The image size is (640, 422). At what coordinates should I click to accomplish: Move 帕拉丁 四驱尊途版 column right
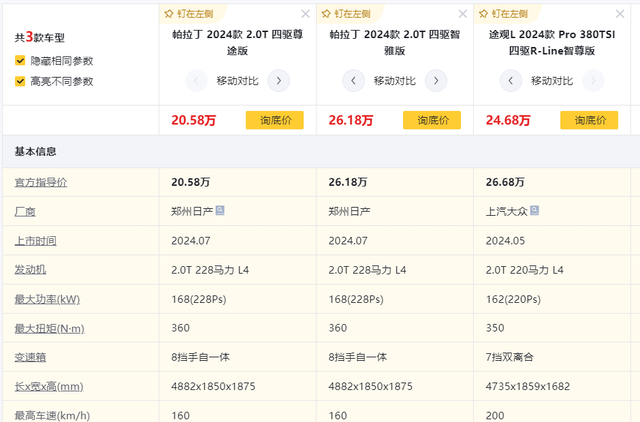[x=279, y=81]
